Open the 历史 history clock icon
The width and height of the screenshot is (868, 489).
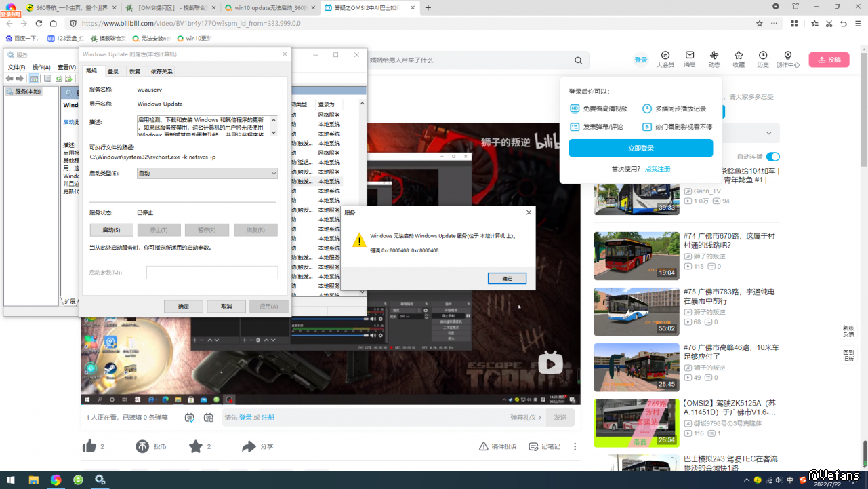[x=763, y=56]
